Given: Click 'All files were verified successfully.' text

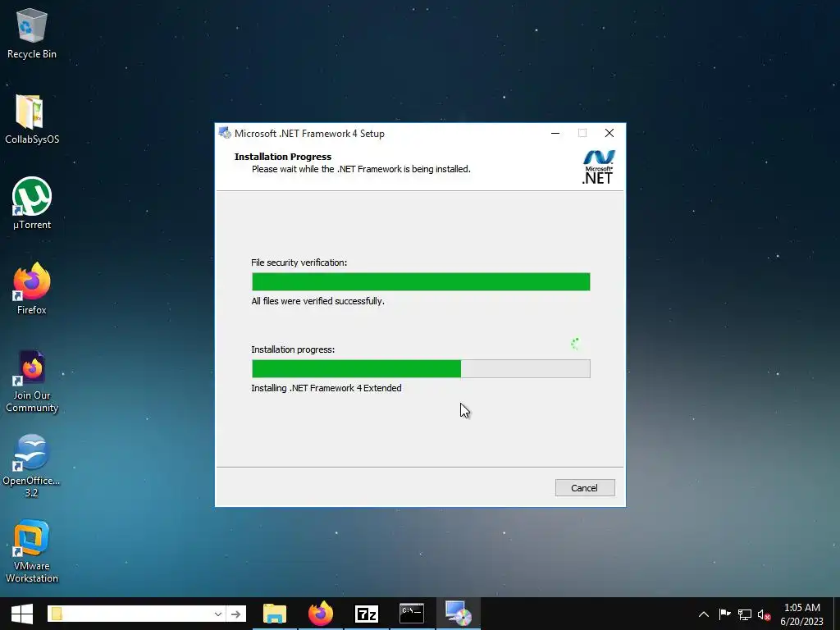Looking at the screenshot, I should 317,301.
